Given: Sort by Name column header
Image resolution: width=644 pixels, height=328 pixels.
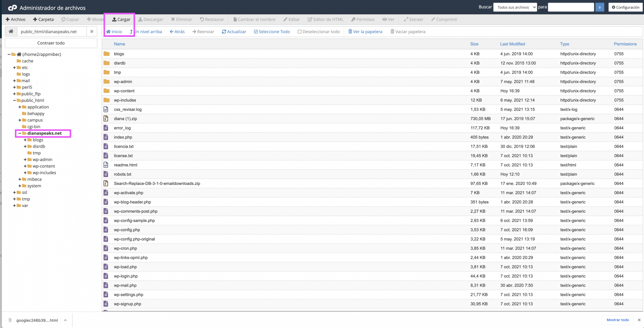Looking at the screenshot, I should click(x=120, y=44).
